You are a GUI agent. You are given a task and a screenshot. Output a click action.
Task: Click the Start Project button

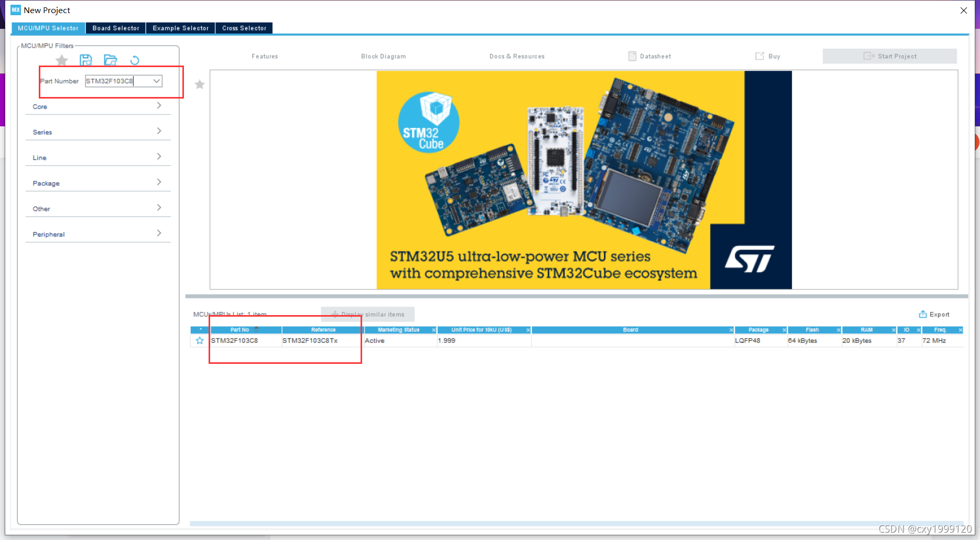(x=890, y=56)
